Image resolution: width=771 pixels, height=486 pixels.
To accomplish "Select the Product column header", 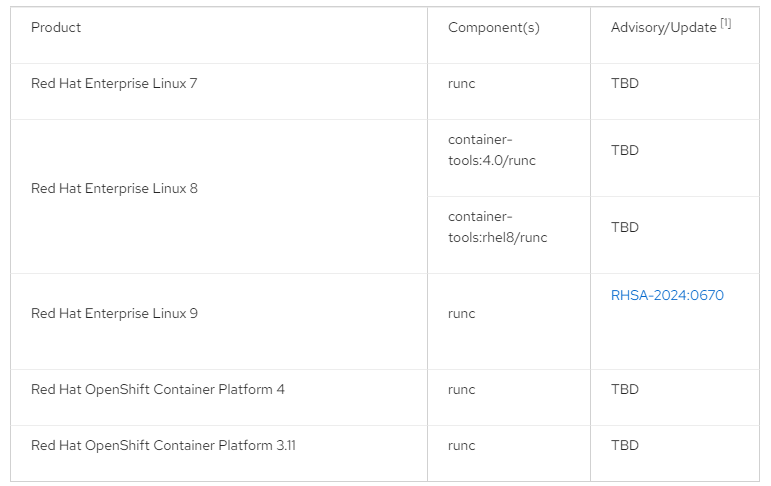I will click(x=56, y=28).
